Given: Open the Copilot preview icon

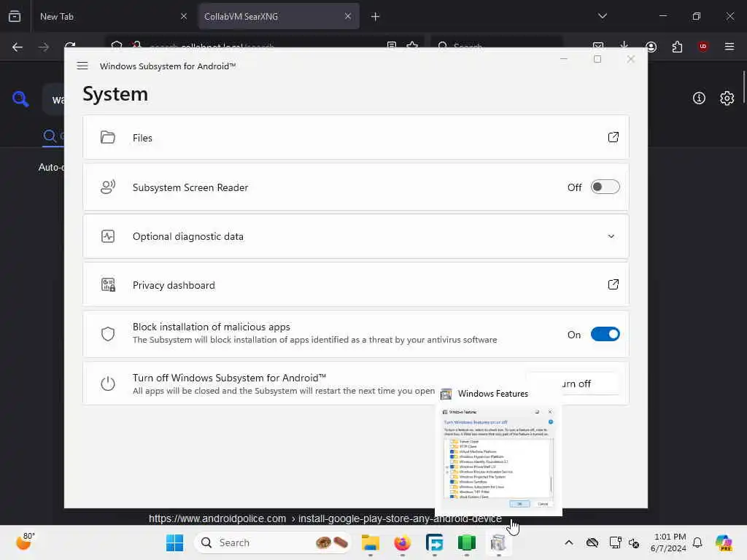Looking at the screenshot, I should 724,542.
